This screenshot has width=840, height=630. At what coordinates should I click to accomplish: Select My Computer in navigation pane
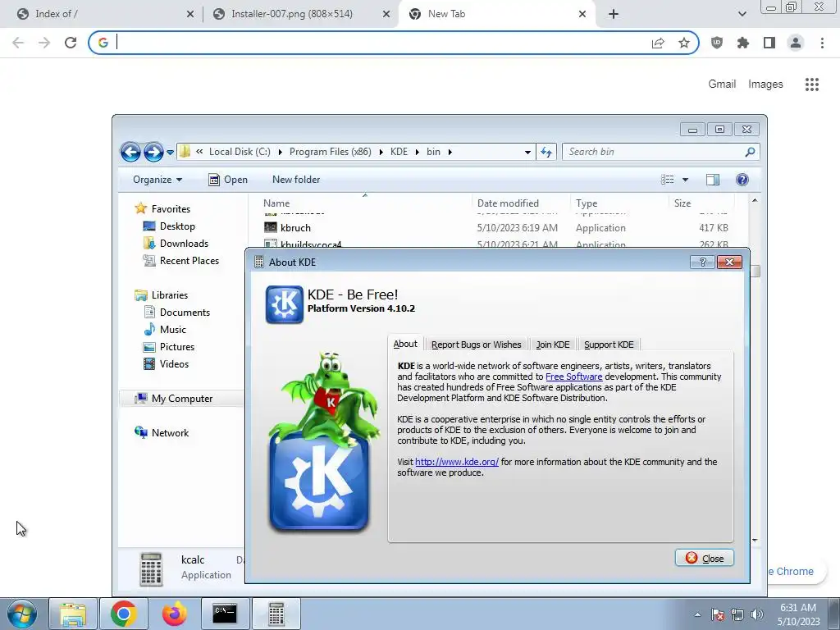coord(181,399)
